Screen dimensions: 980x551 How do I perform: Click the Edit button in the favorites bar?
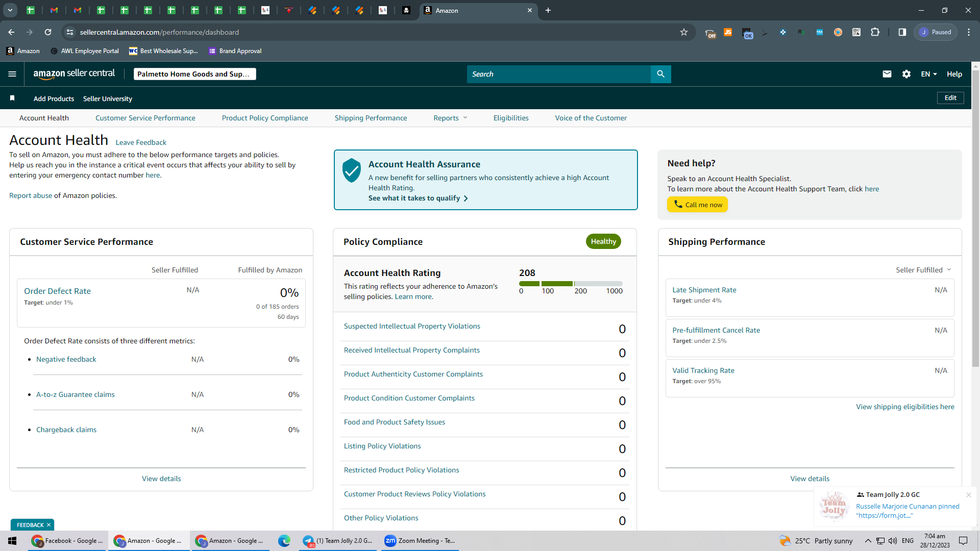pos(950,98)
